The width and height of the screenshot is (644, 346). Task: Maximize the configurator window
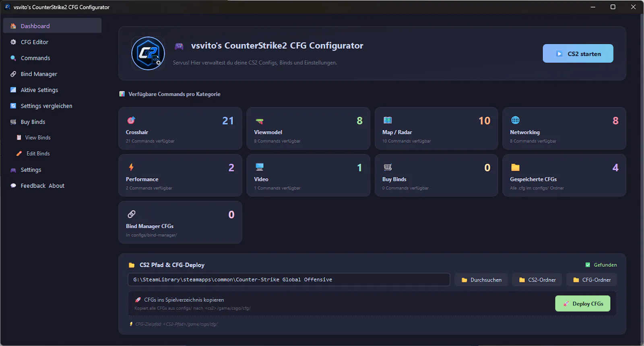613,7
